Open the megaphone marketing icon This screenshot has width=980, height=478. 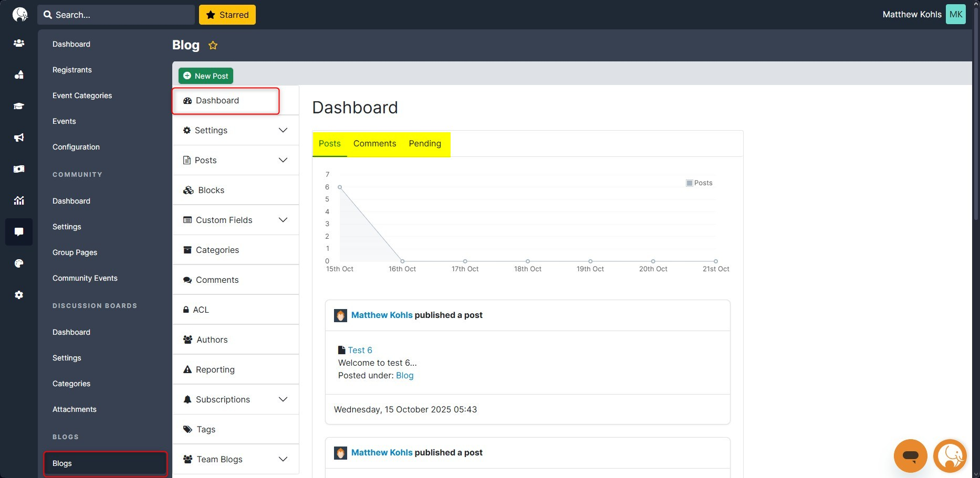tap(19, 137)
